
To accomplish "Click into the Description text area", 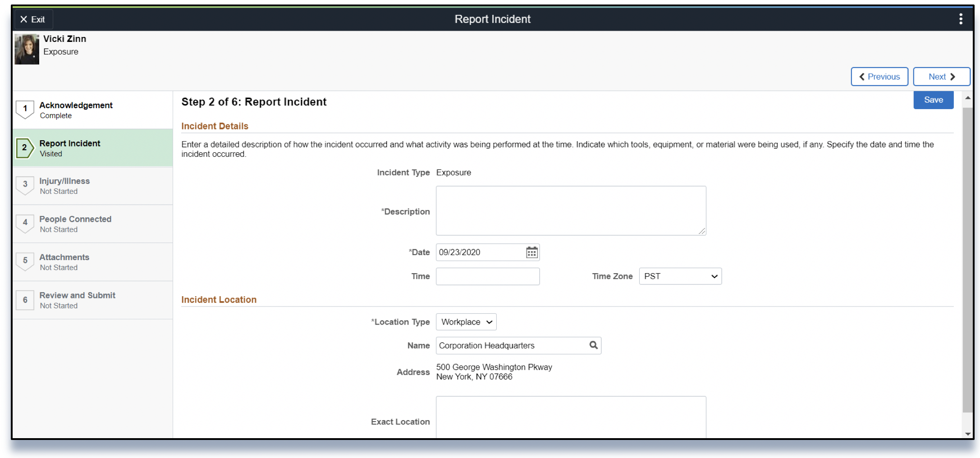I will (x=570, y=211).
